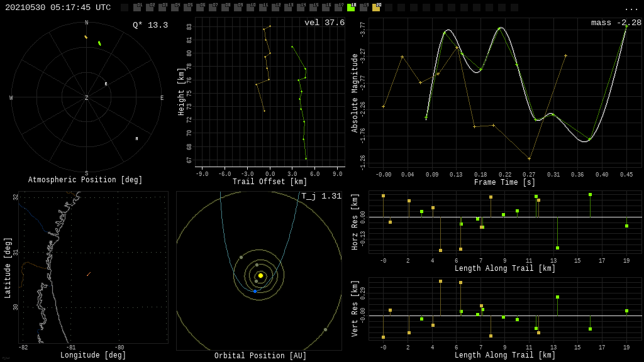Select the station 10 box in the top bar
Screen dimensions: 644x362
pyautogui.click(x=250, y=8)
